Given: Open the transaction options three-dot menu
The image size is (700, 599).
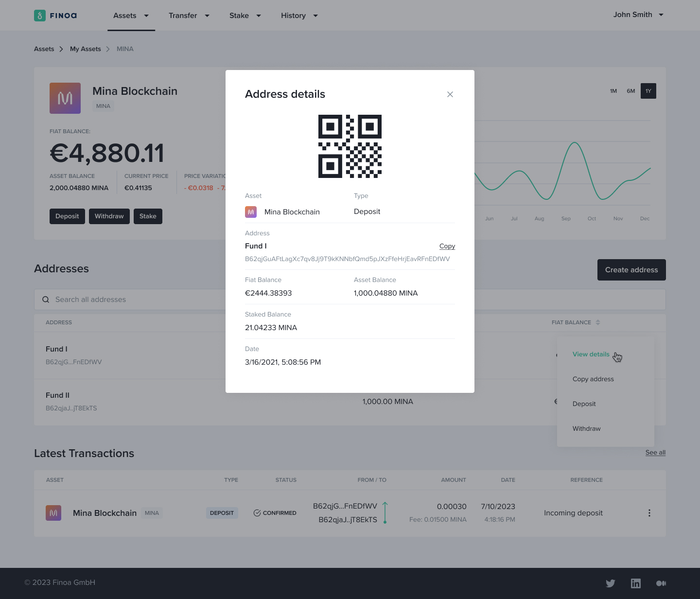Looking at the screenshot, I should click(649, 513).
